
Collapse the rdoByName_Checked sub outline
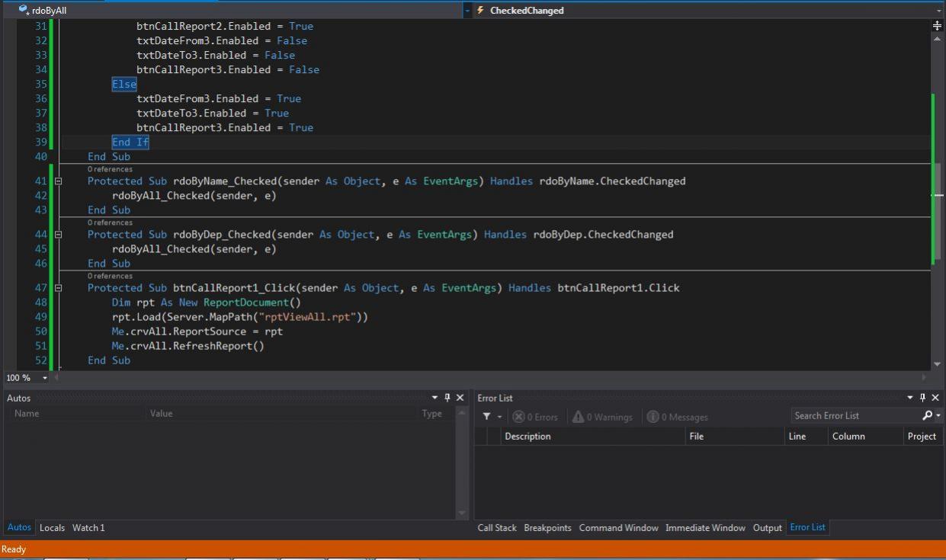(x=58, y=181)
